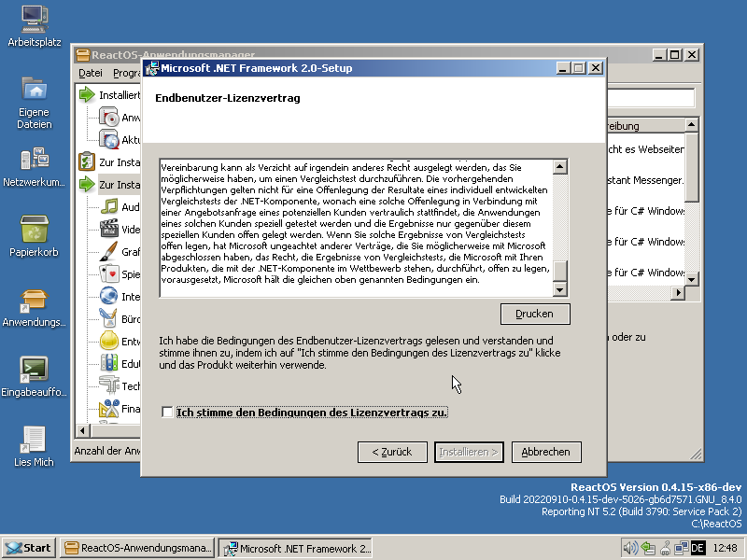Click the application list scroll down arrow
Viewport: 747px width, 560px height.
click(x=691, y=279)
